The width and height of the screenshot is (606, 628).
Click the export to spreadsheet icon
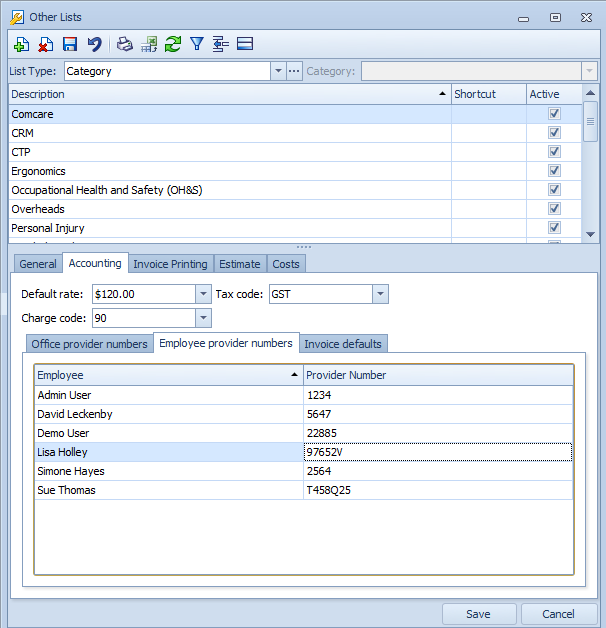pos(149,44)
